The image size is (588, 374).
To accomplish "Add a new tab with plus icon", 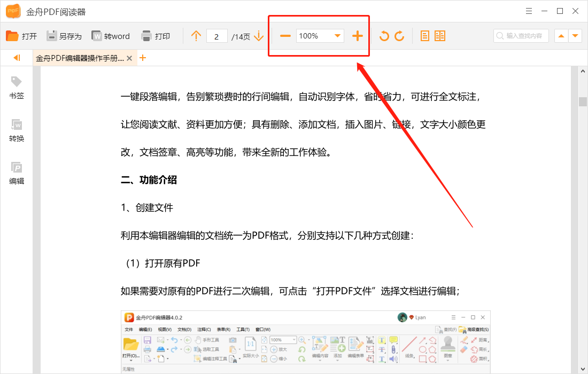I will click(x=143, y=58).
